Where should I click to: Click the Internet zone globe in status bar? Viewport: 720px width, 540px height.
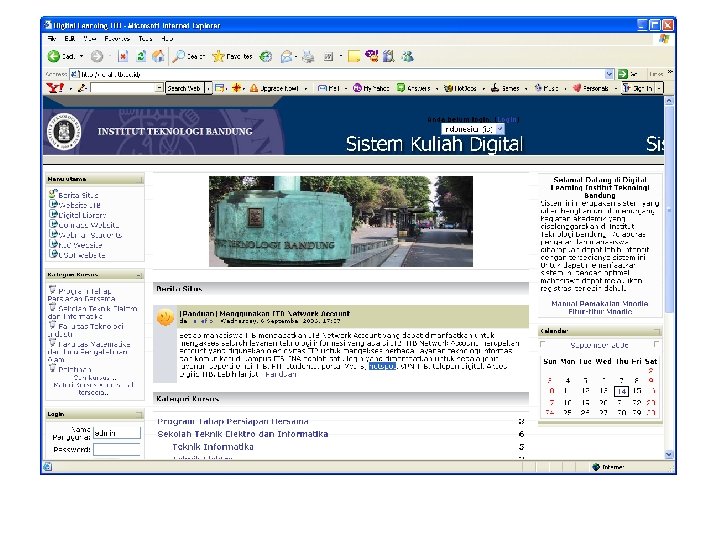click(x=596, y=467)
